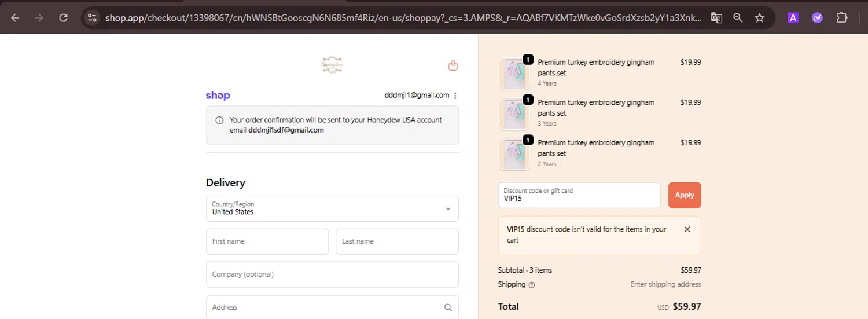Image resolution: width=868 pixels, height=319 pixels.
Task: Click the Address input field
Action: pos(332,307)
